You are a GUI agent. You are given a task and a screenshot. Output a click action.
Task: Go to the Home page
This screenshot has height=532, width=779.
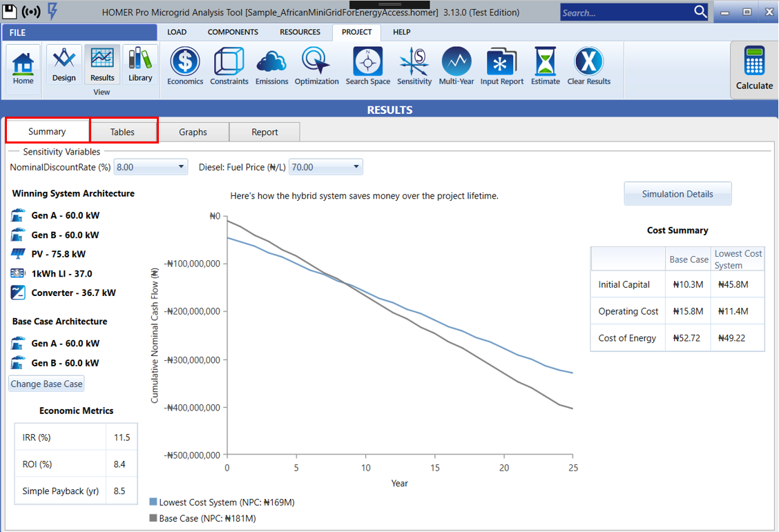tap(23, 68)
